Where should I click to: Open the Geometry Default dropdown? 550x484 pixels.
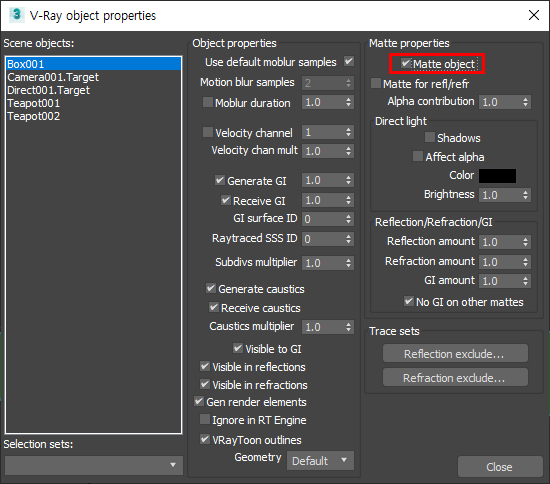[x=320, y=461]
